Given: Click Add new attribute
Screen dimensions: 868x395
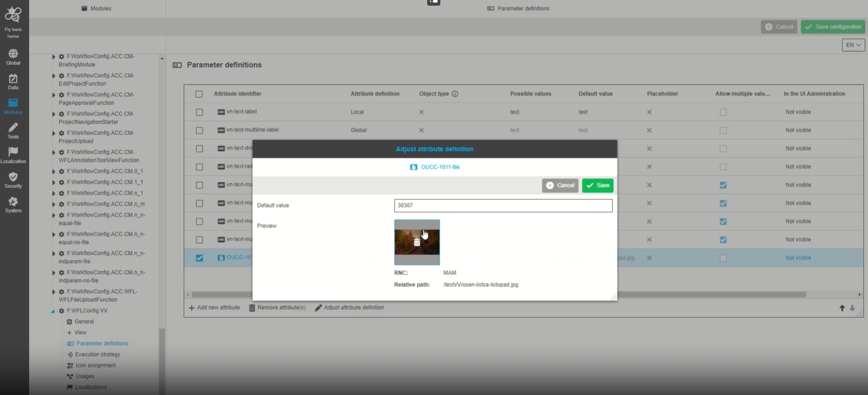Looking at the screenshot, I should click(x=214, y=308).
